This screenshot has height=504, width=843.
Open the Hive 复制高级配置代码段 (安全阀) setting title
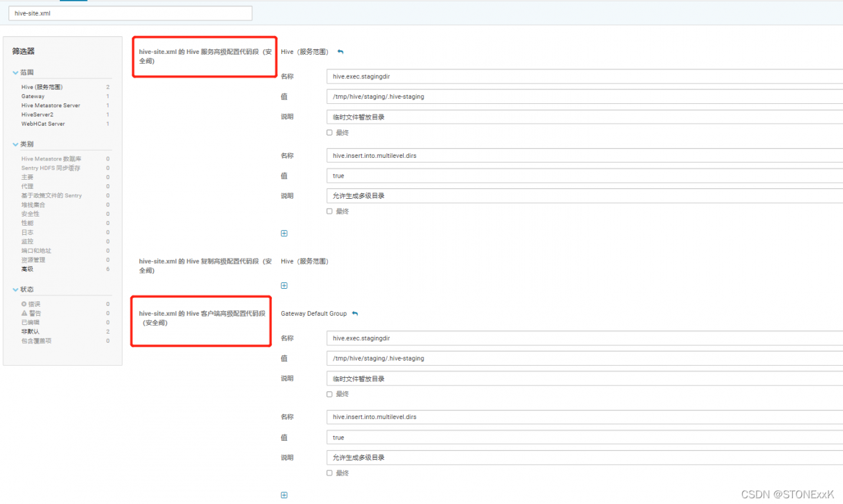[x=205, y=266]
